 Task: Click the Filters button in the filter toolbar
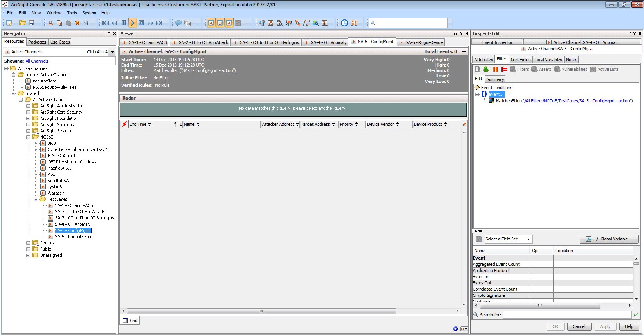519,69
